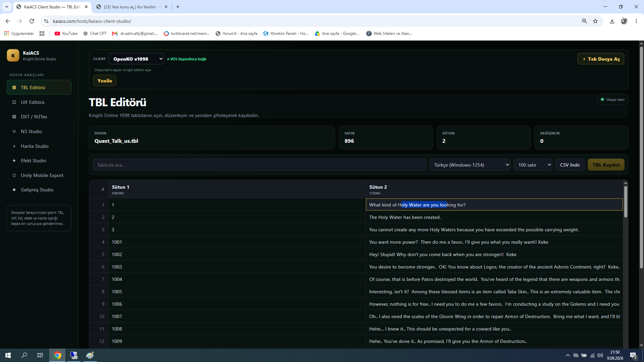Open the 100 satır row count dropdown
644x362 pixels.
point(533,165)
